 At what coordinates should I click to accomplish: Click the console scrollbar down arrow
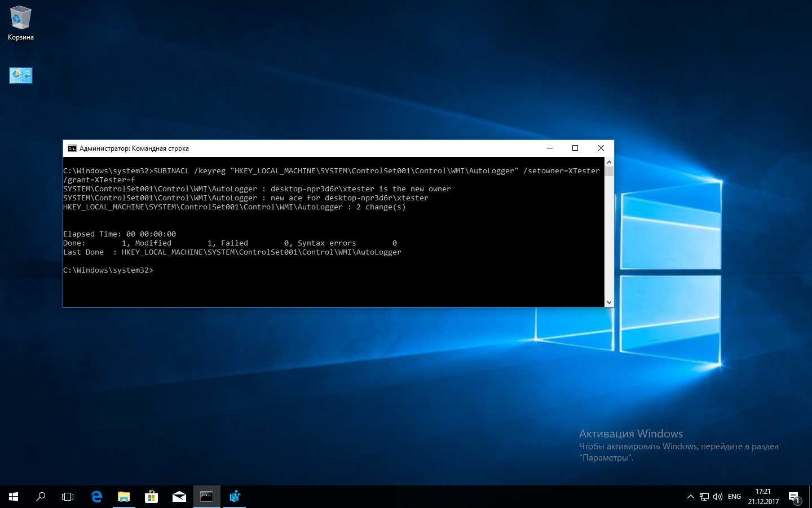click(x=609, y=303)
